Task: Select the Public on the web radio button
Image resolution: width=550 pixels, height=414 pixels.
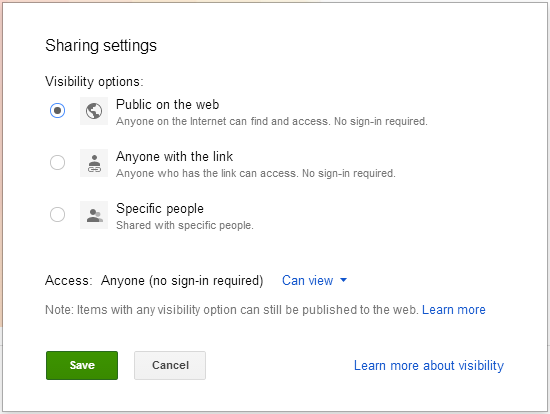Action: click(57, 111)
